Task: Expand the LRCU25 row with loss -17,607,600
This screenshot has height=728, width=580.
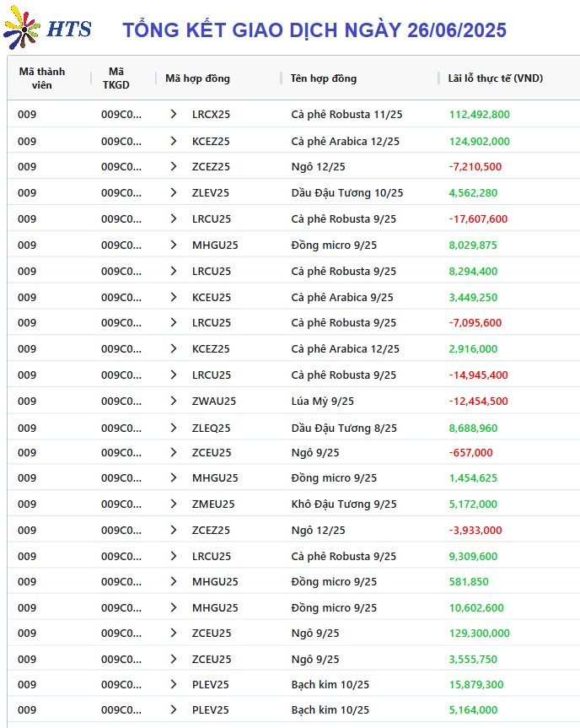Action: pyautogui.click(x=174, y=218)
